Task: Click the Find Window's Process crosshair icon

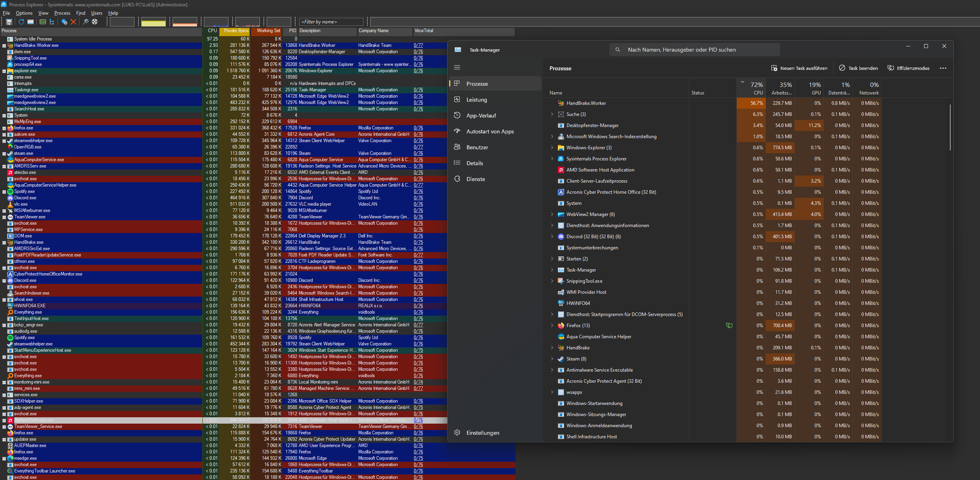Action: click(x=95, y=22)
